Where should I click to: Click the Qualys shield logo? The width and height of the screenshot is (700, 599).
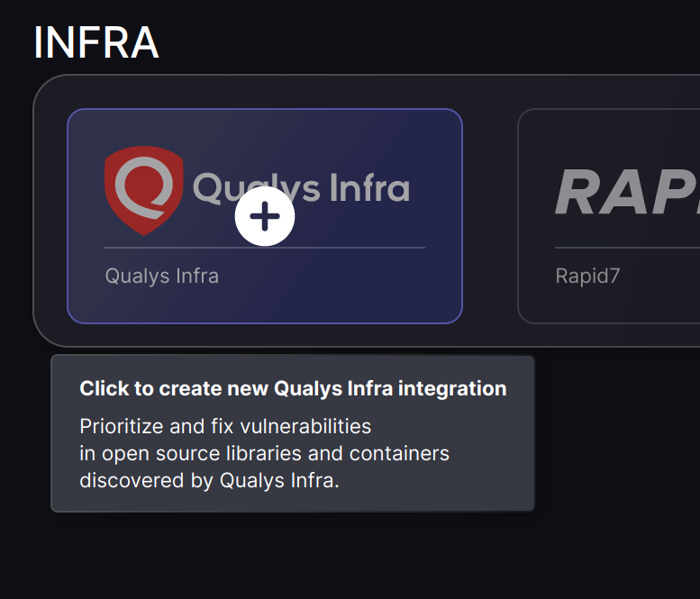144,191
